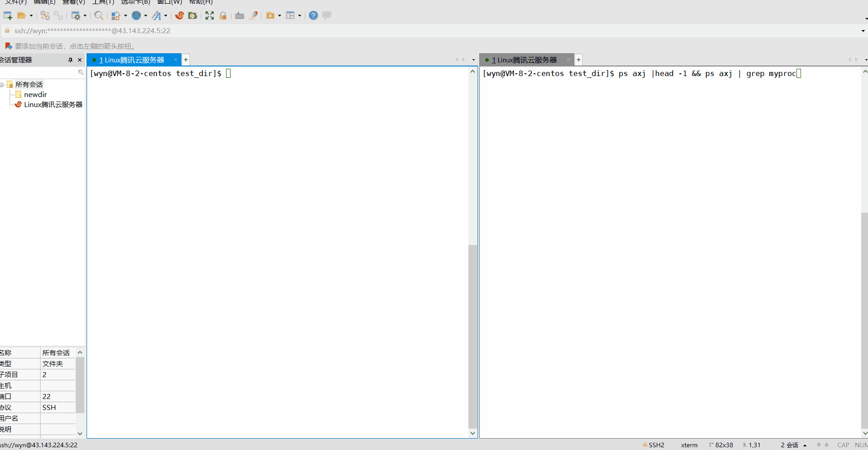
Task: Pin the session manager panel
Action: (x=70, y=60)
